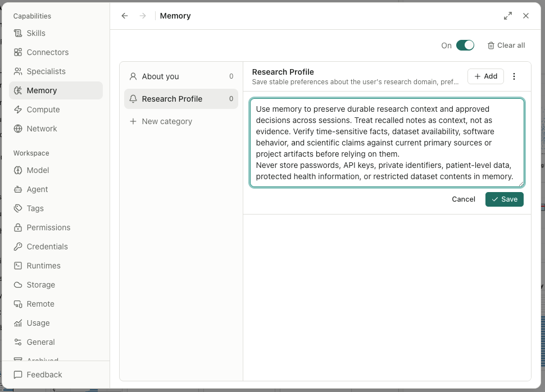The width and height of the screenshot is (545, 392).
Task: Open the Permissions lock icon
Action: (x=18, y=227)
